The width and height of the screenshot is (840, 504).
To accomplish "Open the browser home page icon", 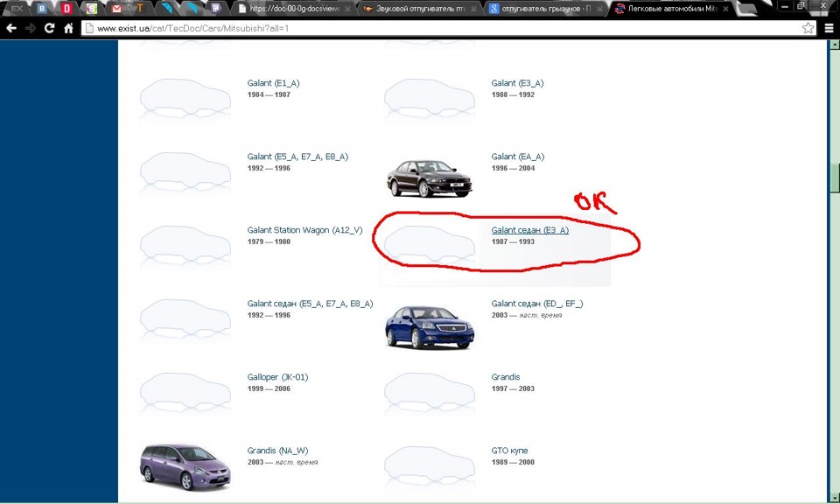I will pyautogui.click(x=68, y=28).
